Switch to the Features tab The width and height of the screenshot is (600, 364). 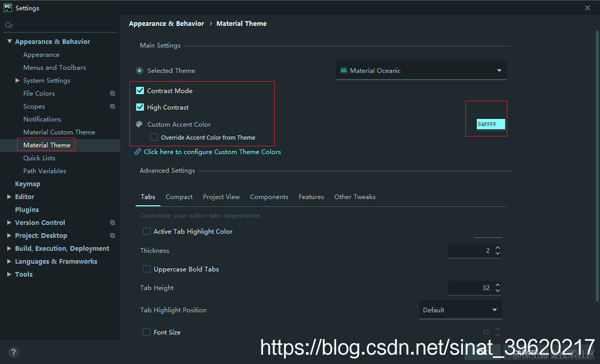311,197
